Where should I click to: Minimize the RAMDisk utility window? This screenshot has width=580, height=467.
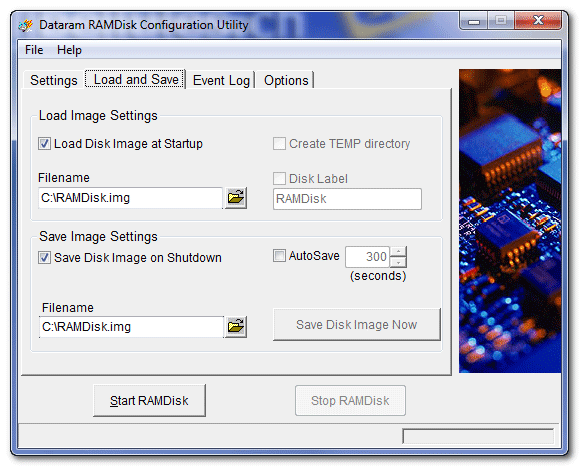point(474,21)
